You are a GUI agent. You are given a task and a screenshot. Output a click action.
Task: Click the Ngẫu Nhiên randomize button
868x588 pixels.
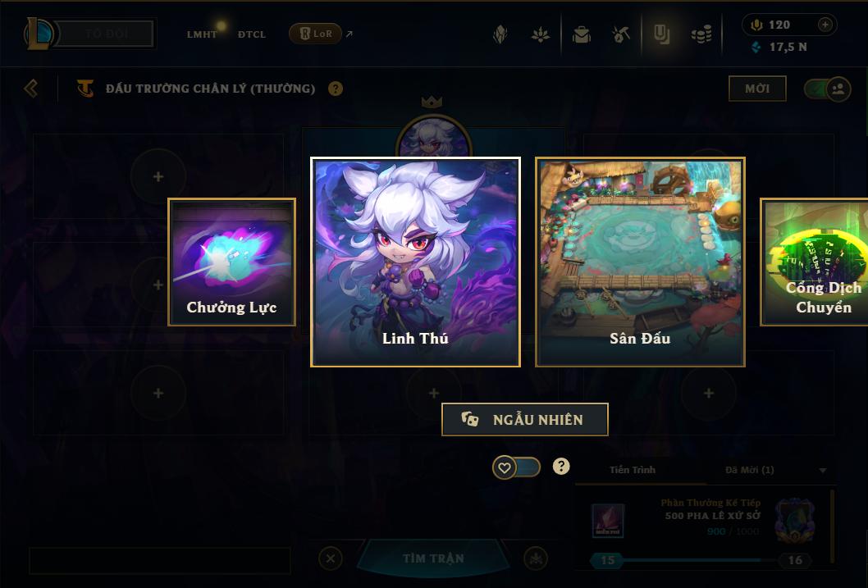click(x=525, y=419)
